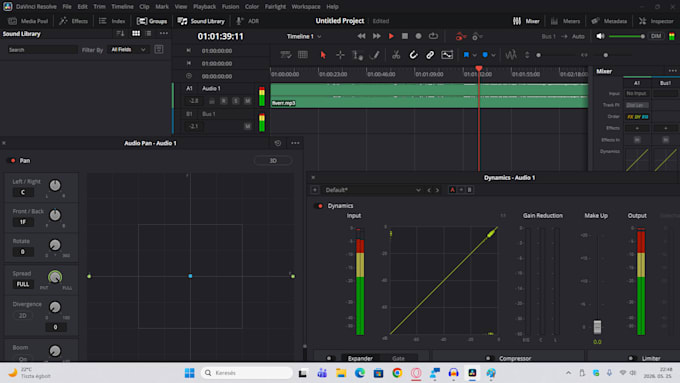Open the Metadata panel
Viewport: 680px width, 383px height.
coord(609,21)
